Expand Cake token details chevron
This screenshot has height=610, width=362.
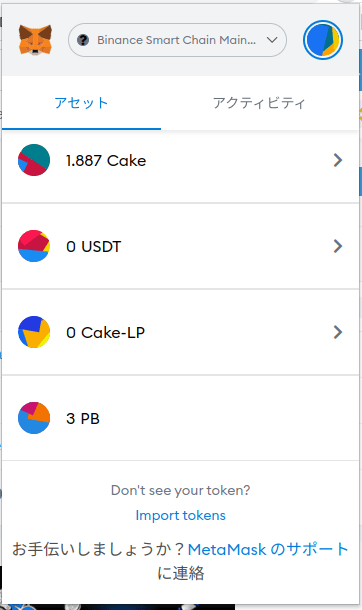[x=338, y=160]
